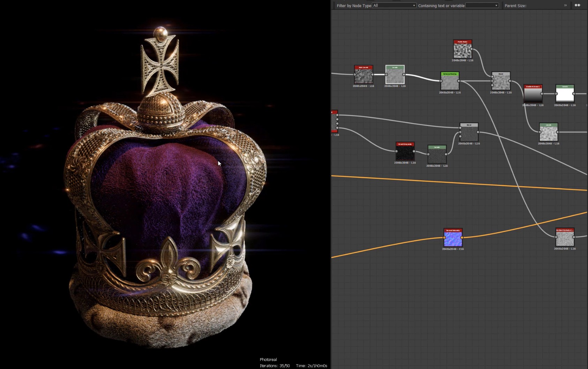Click the link-nodes icon in the graph toolbar
Image resolution: width=588 pixels, height=369 pixels.
click(x=578, y=5)
